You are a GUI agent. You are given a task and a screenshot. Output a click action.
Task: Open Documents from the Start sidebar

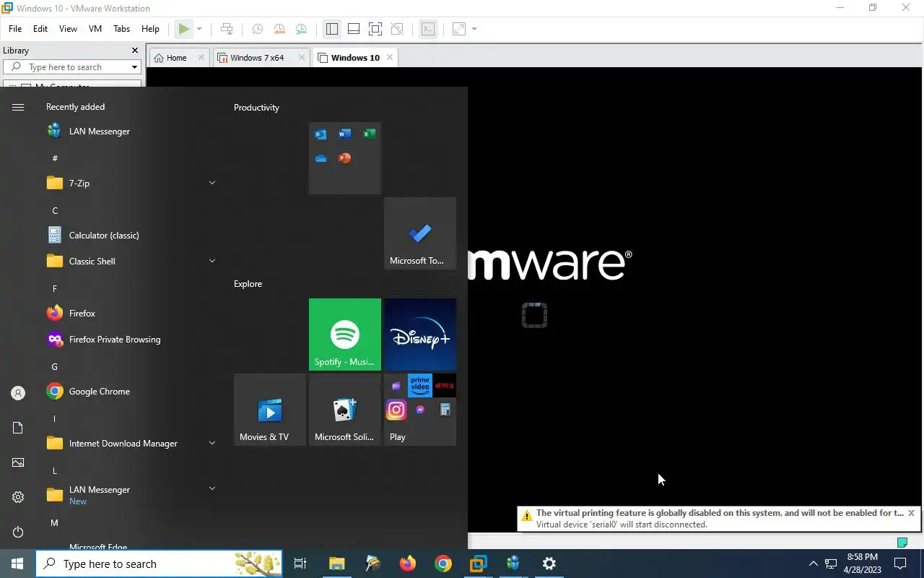[x=18, y=428]
